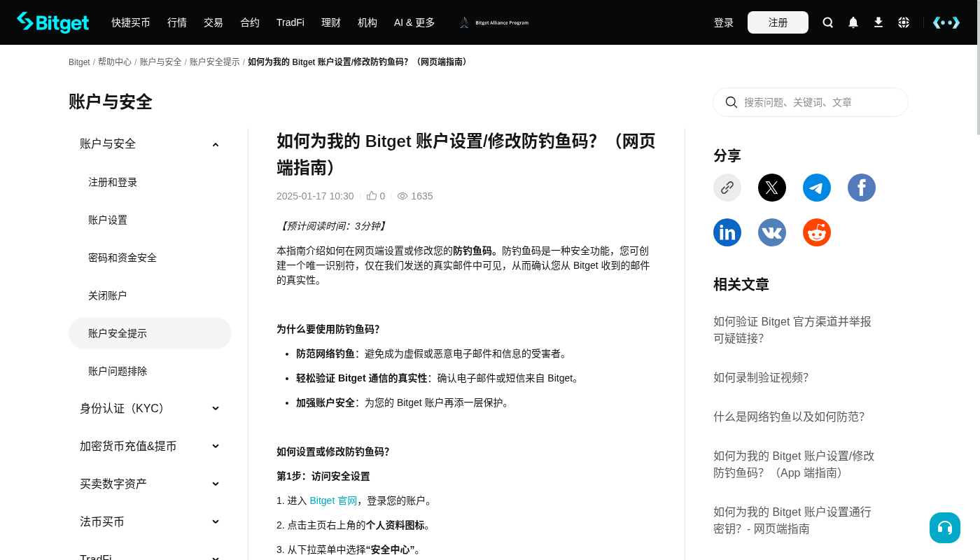Go to Bitget breadcrumb link
This screenshot has height=560, width=980.
79,62
